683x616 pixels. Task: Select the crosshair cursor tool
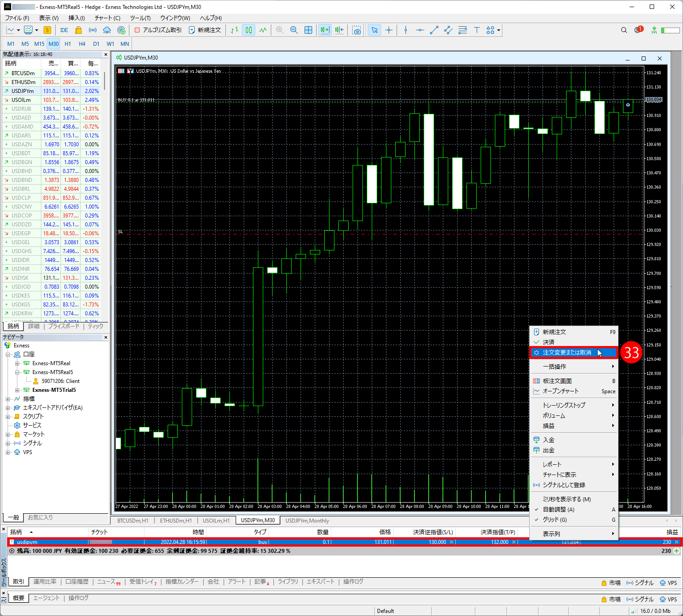(389, 30)
